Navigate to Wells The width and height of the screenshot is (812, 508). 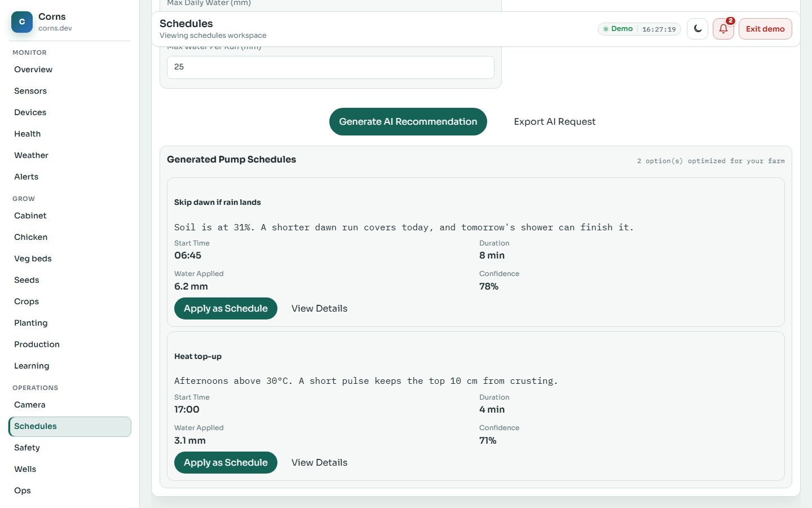pos(70,469)
